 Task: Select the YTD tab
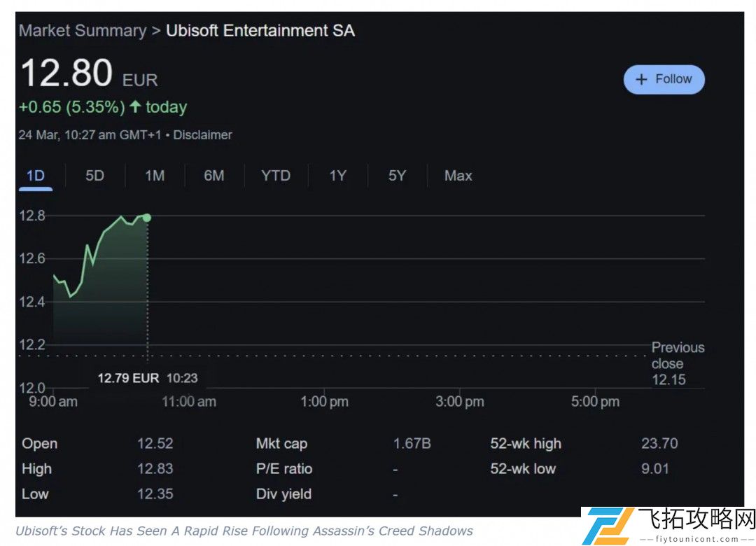[x=276, y=176]
